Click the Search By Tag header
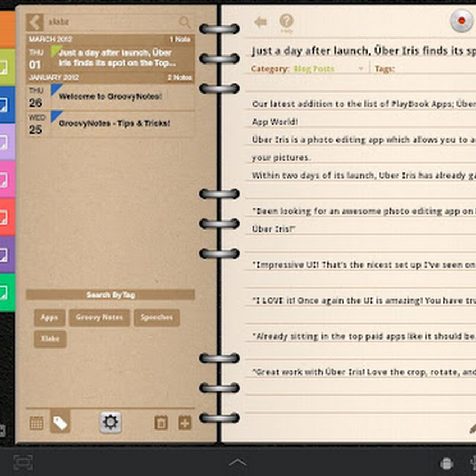476x476 pixels. pyautogui.click(x=111, y=295)
